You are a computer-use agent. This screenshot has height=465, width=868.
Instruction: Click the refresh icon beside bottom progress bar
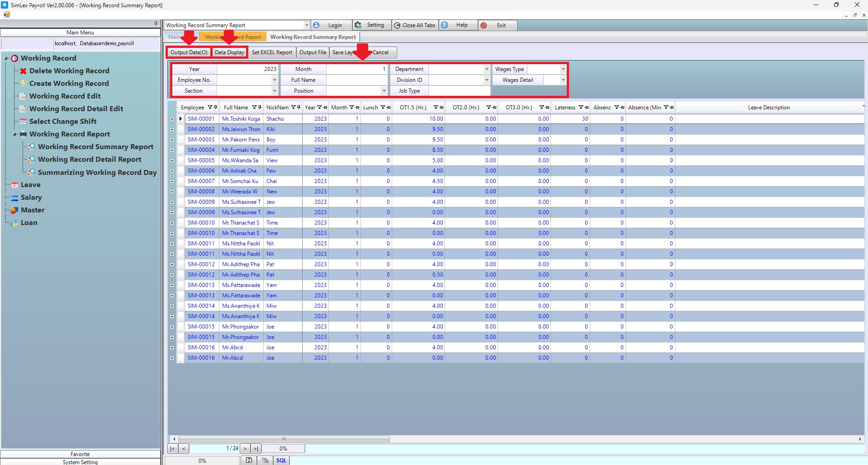click(x=249, y=460)
